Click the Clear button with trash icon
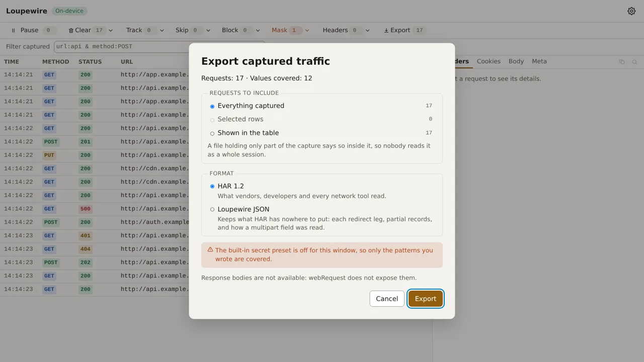Image resolution: width=644 pixels, height=362 pixels. tap(86, 30)
